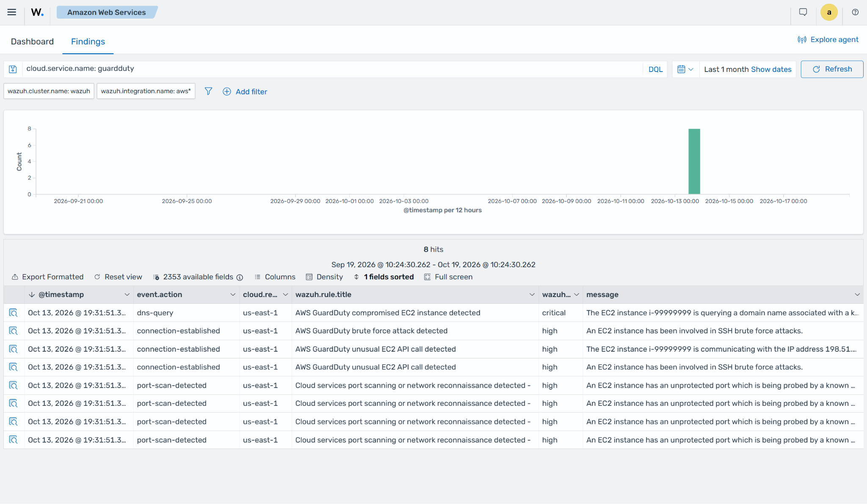
Task: Open the user avatar menu
Action: 829,12
